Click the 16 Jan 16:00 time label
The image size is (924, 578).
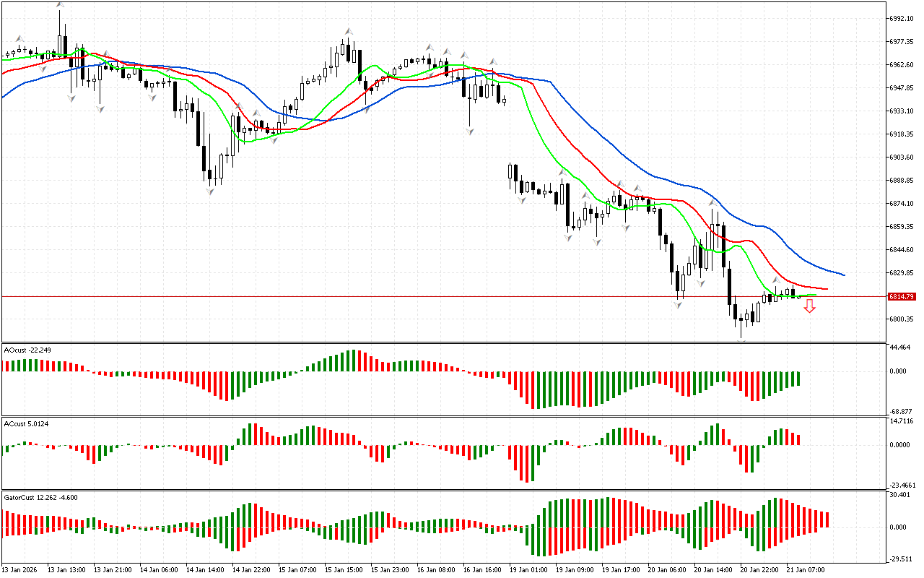click(483, 570)
